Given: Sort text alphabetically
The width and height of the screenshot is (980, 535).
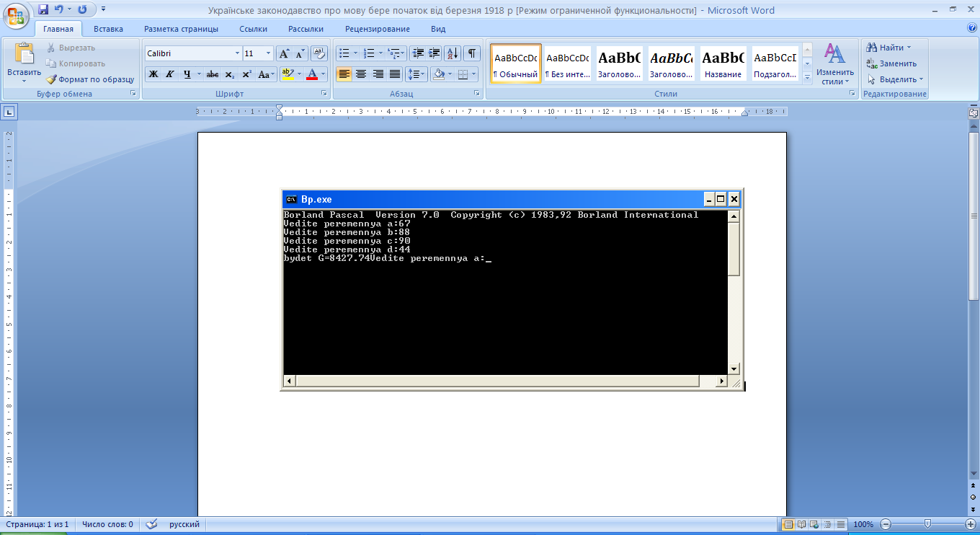Looking at the screenshot, I should click(453, 53).
